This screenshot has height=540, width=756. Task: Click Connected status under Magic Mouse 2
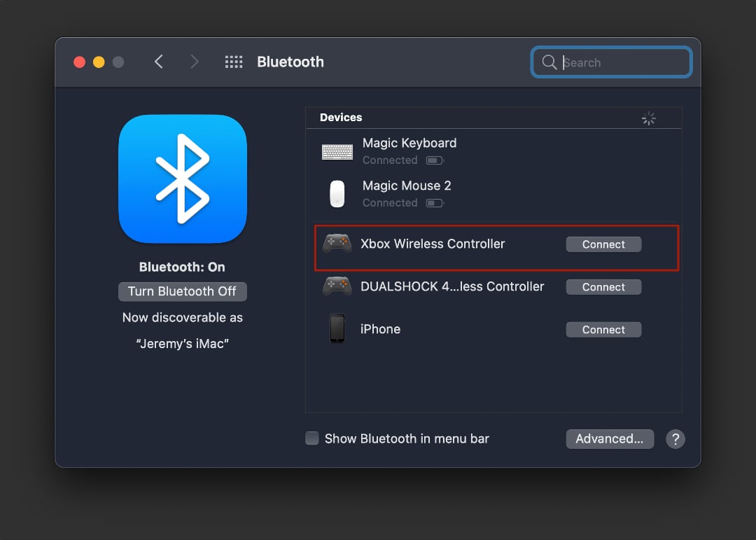point(390,203)
